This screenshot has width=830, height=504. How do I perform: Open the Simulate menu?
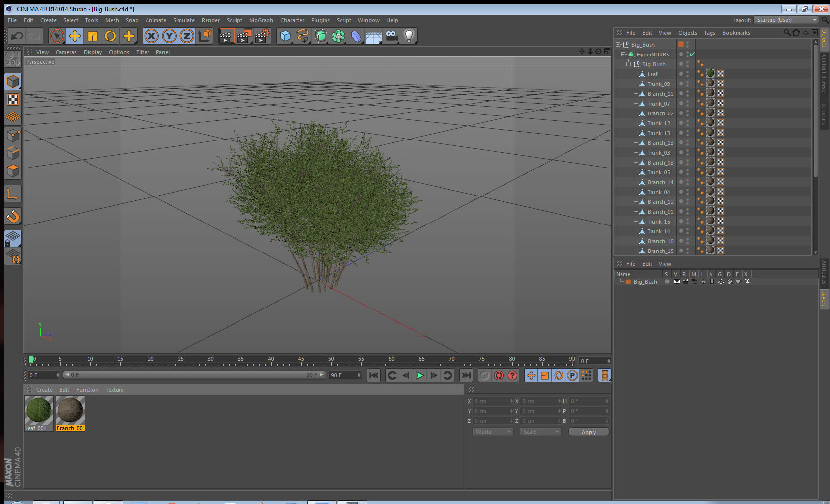point(184,20)
